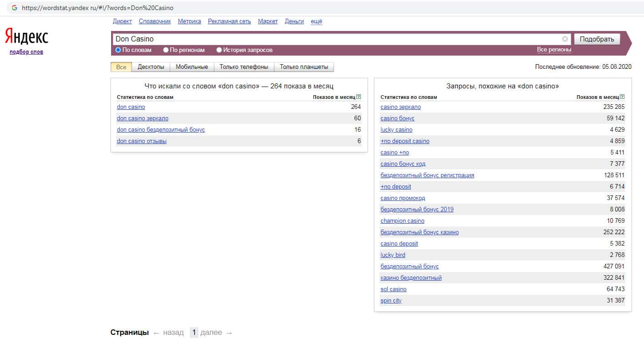
Task: Open the 'casino промокод' query link
Action: (403, 198)
